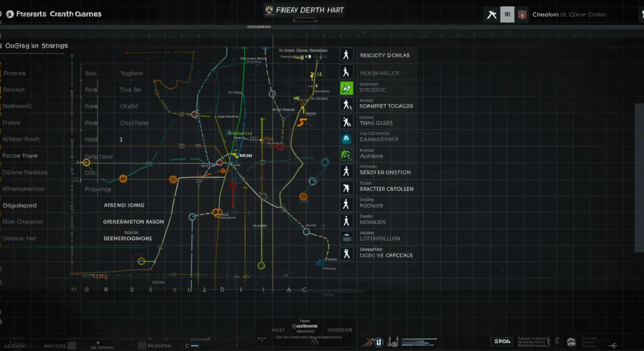Select the box icon beside LOTTHOLLON

point(347,237)
